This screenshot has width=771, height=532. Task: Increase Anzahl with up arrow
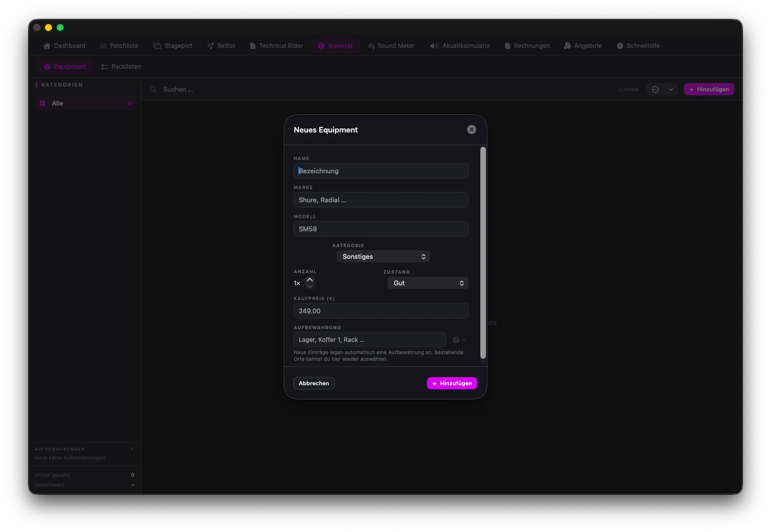pyautogui.click(x=310, y=280)
